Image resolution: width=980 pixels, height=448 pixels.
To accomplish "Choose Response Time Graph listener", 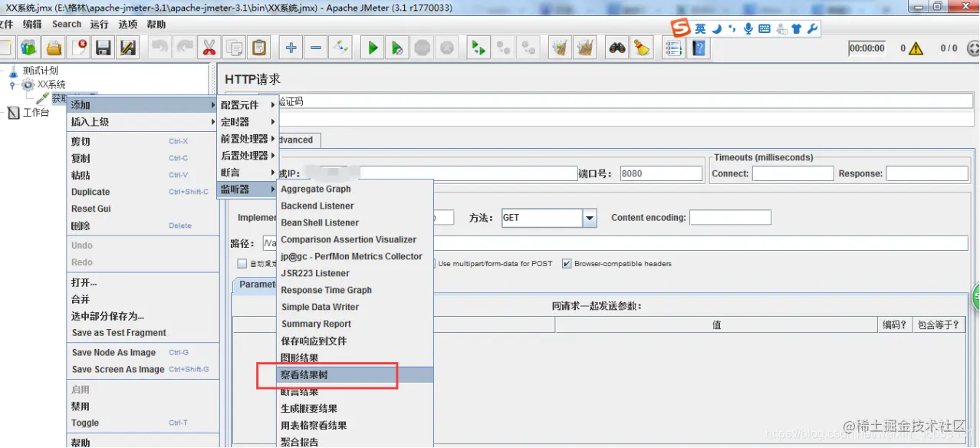I will pos(355,290).
